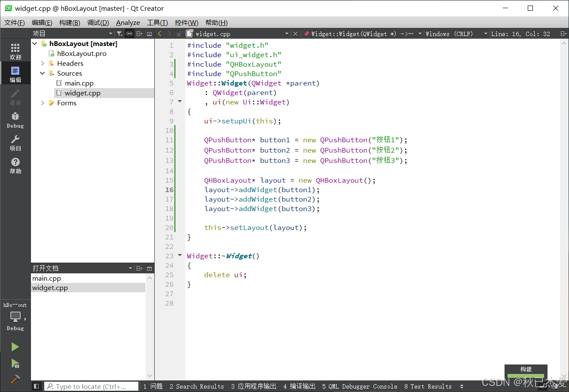Collapse the Sources tree node
Image resolution: width=569 pixels, height=392 pixels.
(42, 73)
